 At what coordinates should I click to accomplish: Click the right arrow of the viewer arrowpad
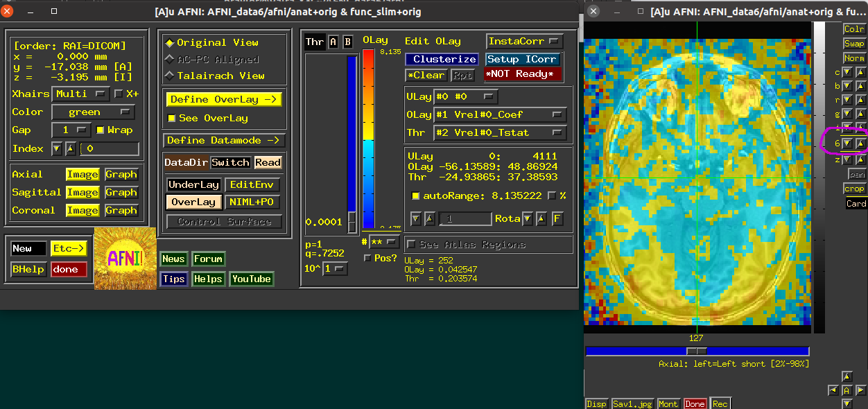(860, 390)
